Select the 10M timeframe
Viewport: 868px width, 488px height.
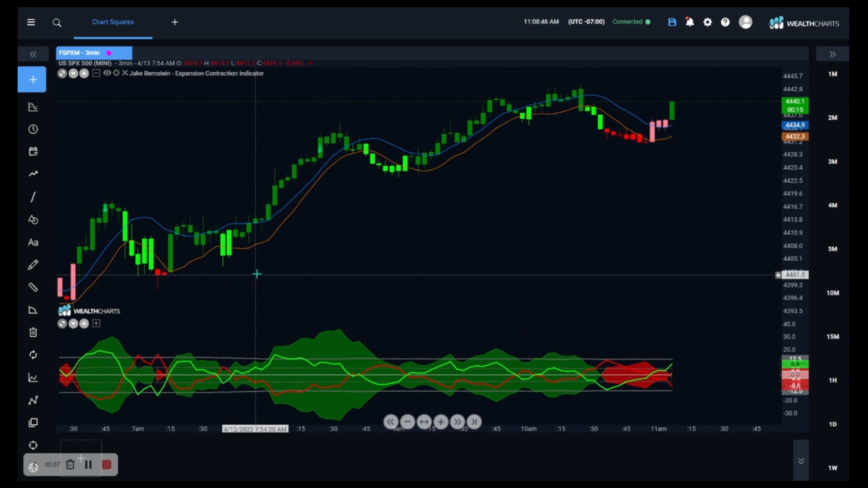[833, 293]
